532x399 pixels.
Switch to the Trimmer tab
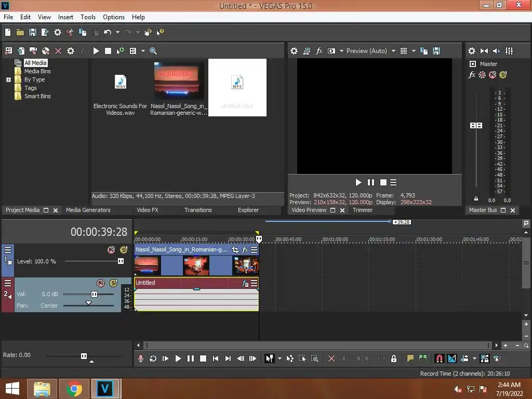[x=362, y=210]
